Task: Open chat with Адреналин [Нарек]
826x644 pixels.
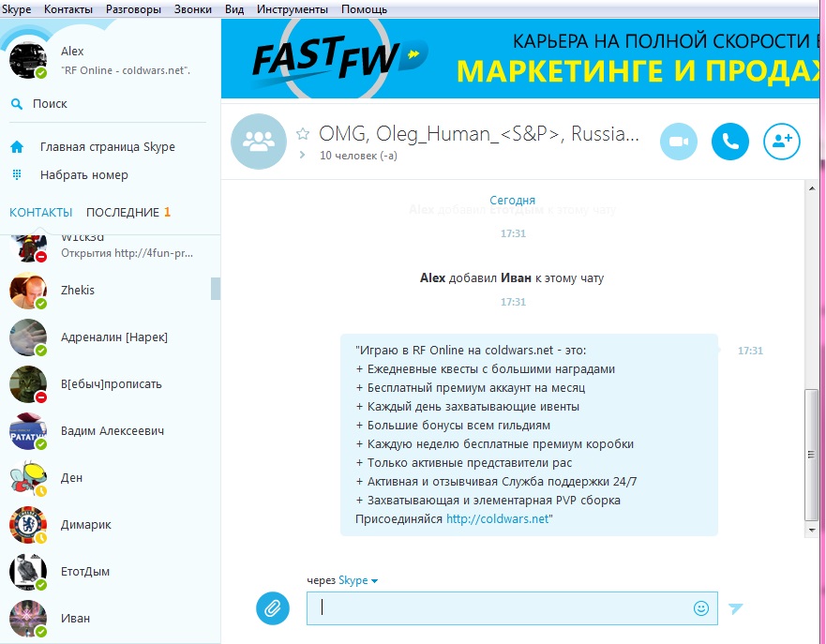Action: pyautogui.click(x=110, y=337)
